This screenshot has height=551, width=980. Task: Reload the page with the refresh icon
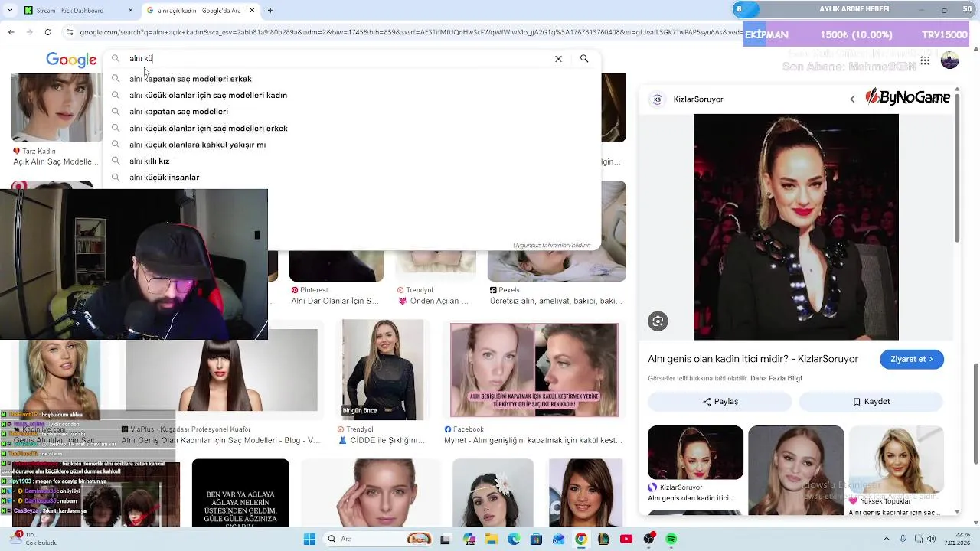(x=47, y=32)
